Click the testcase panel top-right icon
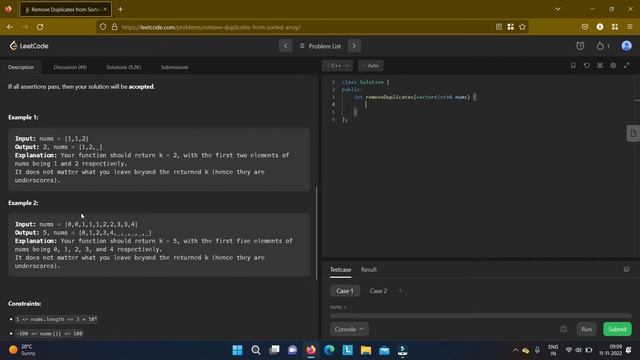The width and height of the screenshot is (640, 360). (x=627, y=269)
